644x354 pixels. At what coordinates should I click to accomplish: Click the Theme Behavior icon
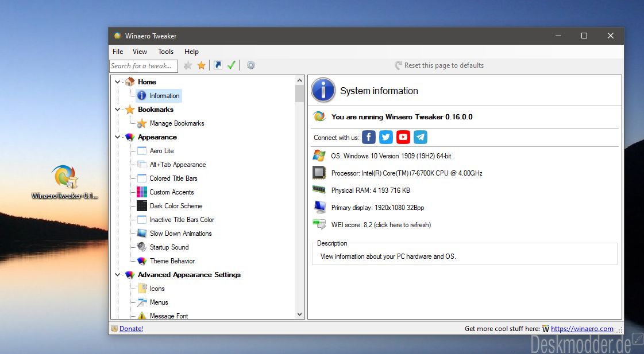click(142, 261)
